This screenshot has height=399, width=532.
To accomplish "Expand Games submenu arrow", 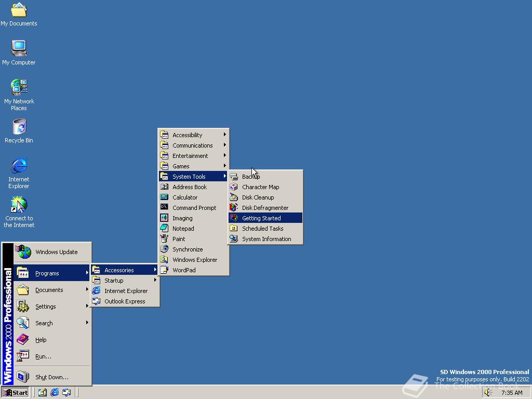I will tap(224, 166).
